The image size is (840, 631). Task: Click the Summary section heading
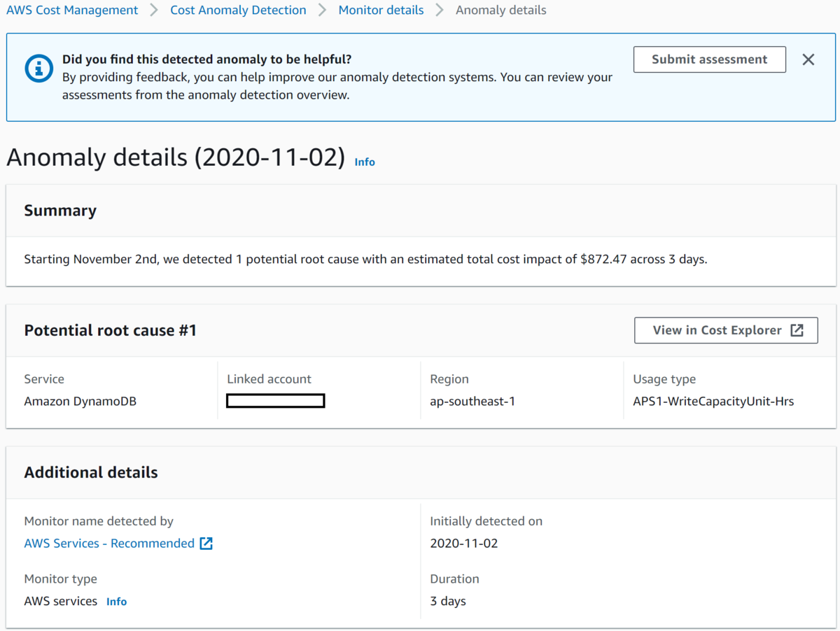60,211
